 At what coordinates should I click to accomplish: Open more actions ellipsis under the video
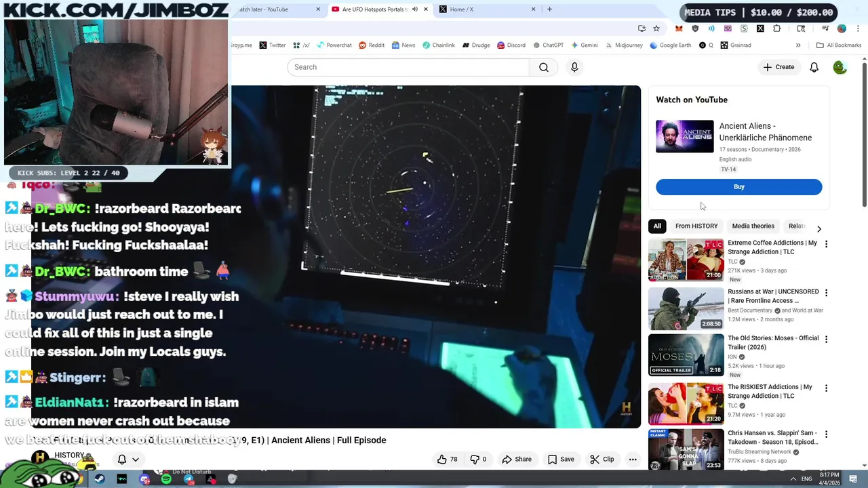pyautogui.click(x=633, y=459)
